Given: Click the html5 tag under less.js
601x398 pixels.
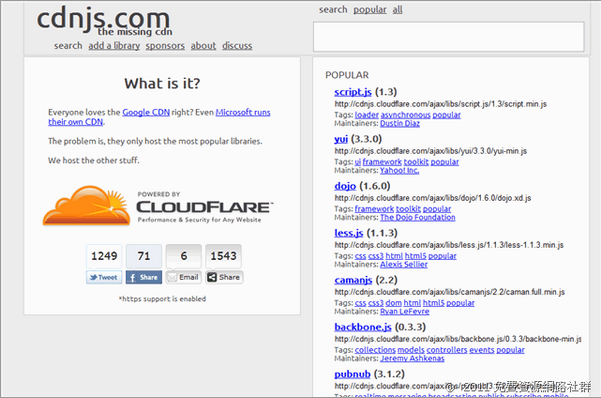Looking at the screenshot, I should tap(415, 256).
